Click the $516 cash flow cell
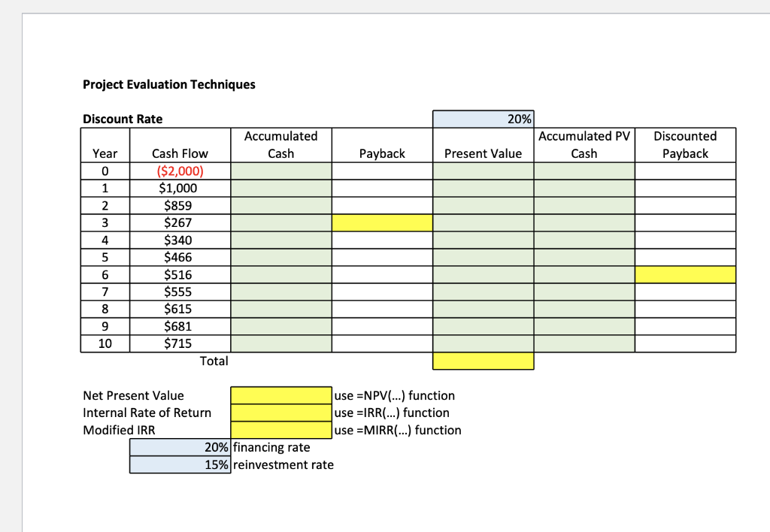Viewport: 770px width, 532px height. (180, 275)
